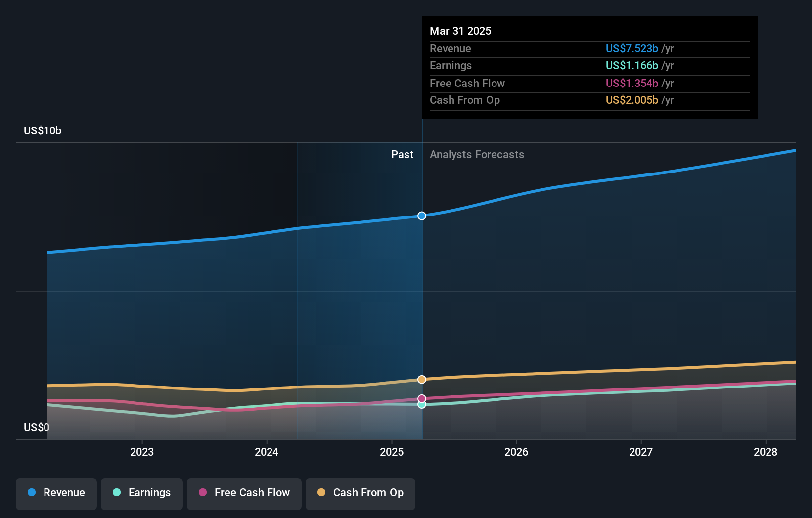The width and height of the screenshot is (812, 518).
Task: Select the Revenue data point marker on the chart
Action: 421,216
